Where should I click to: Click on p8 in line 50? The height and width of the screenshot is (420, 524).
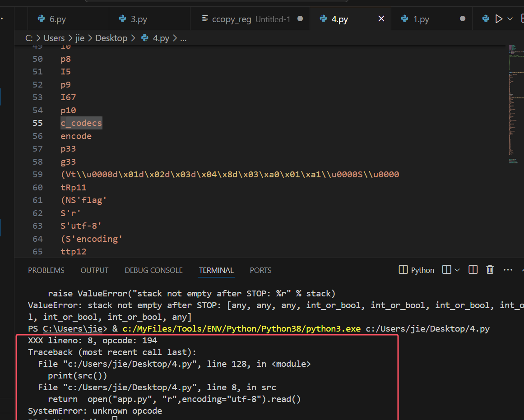(x=65, y=59)
